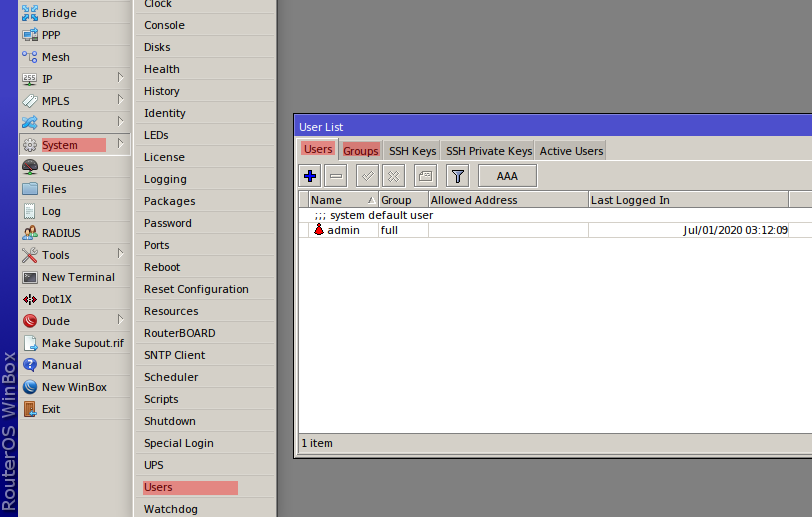Open the AAA settings button
Screen dimensions: 812x517
pyautogui.click(x=508, y=176)
